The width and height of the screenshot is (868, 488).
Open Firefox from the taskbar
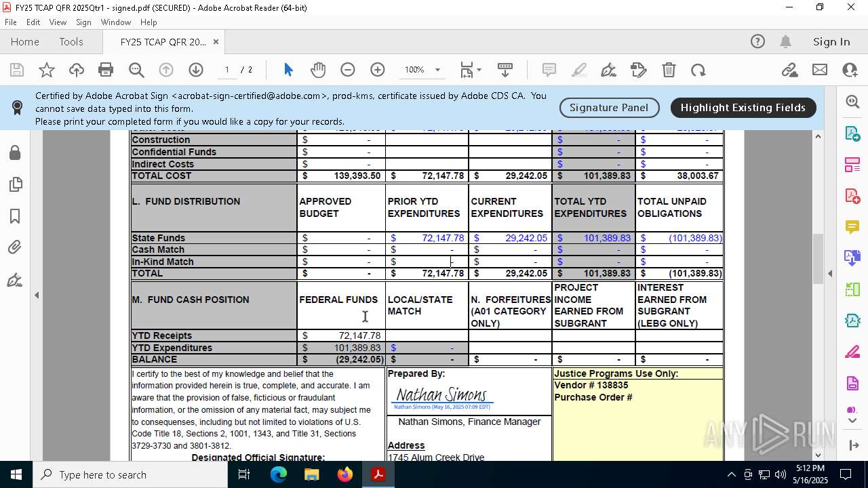pos(345,474)
